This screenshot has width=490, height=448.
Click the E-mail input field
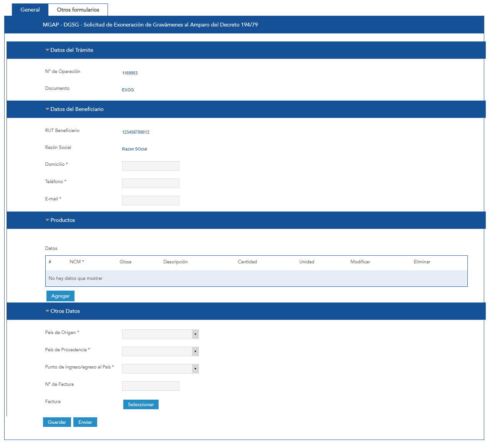[151, 200]
